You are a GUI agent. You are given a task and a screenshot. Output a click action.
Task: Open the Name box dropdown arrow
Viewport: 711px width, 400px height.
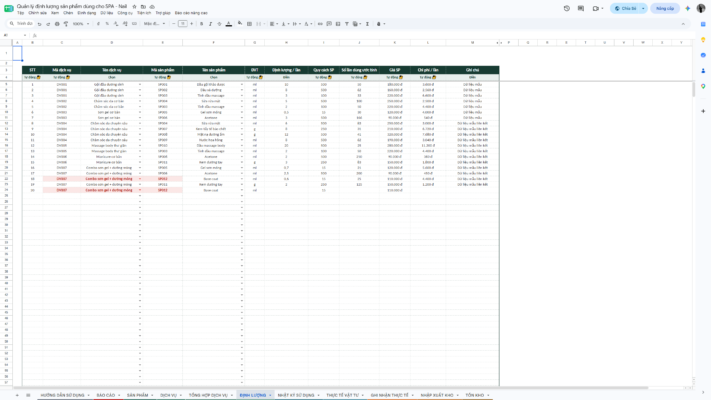coord(25,35)
